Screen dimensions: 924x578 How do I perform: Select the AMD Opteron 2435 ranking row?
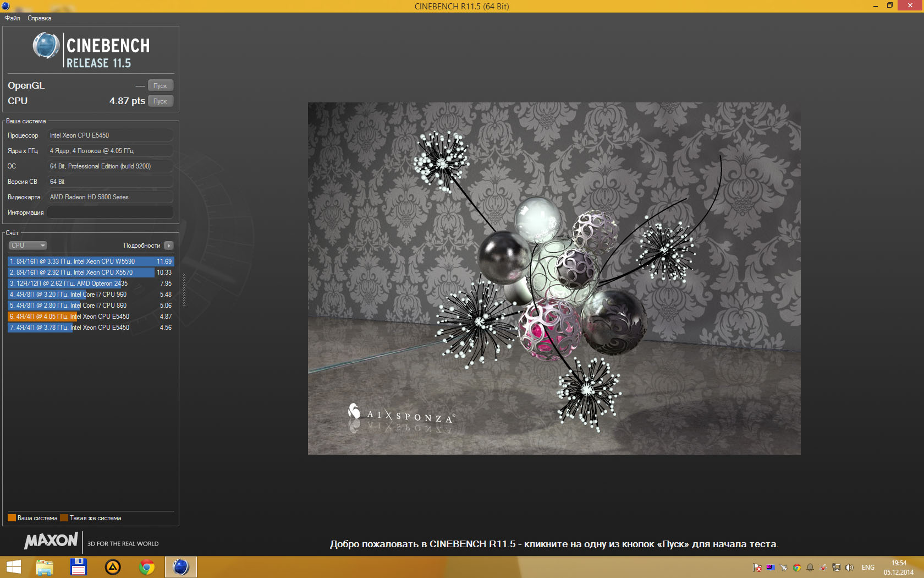(x=91, y=283)
